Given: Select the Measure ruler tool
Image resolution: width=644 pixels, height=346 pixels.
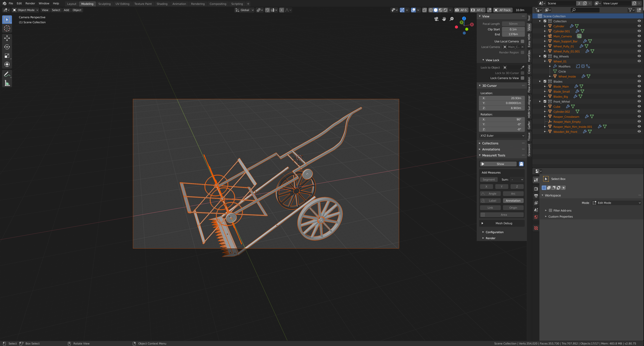Looking at the screenshot, I should [7, 83].
